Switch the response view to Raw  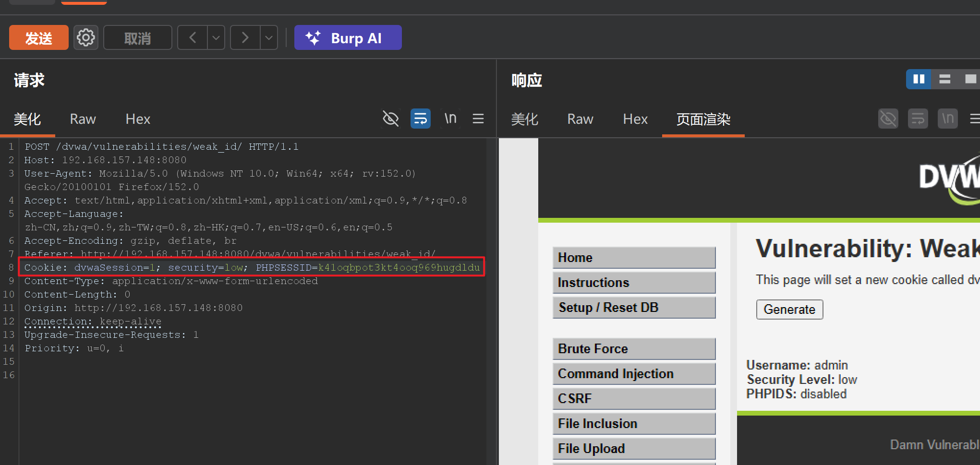tap(581, 119)
